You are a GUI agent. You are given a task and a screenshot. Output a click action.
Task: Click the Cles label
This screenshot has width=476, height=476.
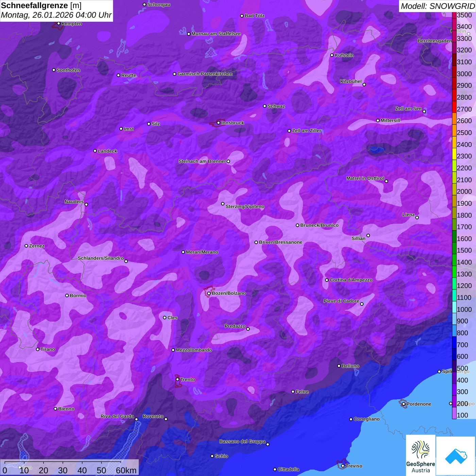click(x=172, y=318)
